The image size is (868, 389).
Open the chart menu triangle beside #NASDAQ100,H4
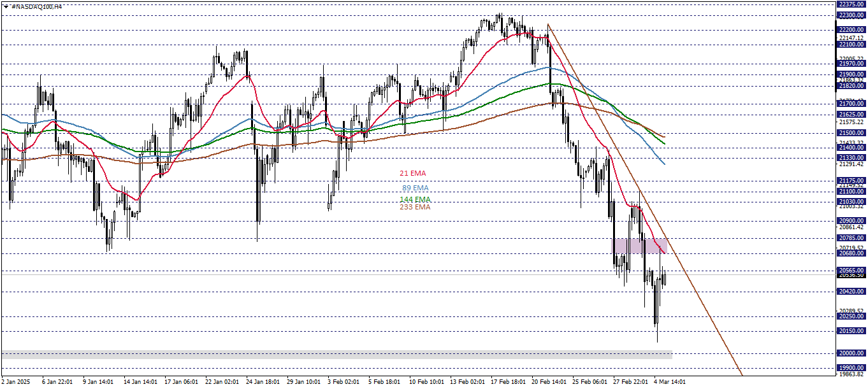(x=6, y=6)
